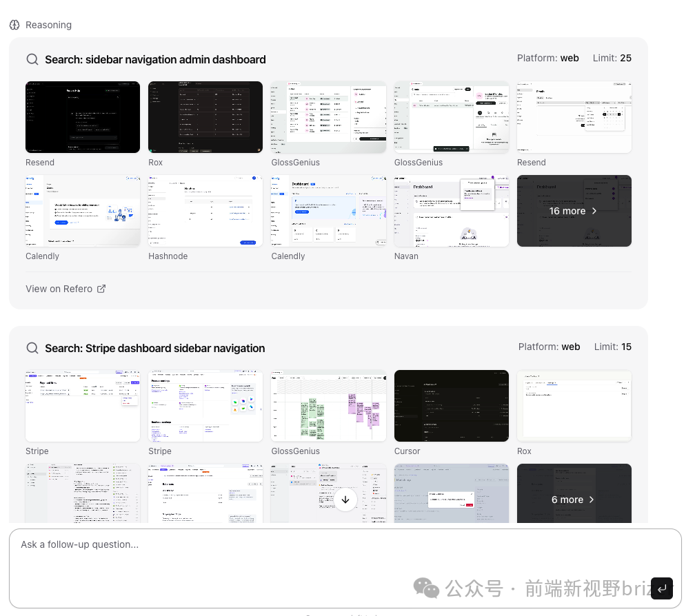Click the external link icon next to View on Refero
Screen dimensions: 695x616
point(101,289)
